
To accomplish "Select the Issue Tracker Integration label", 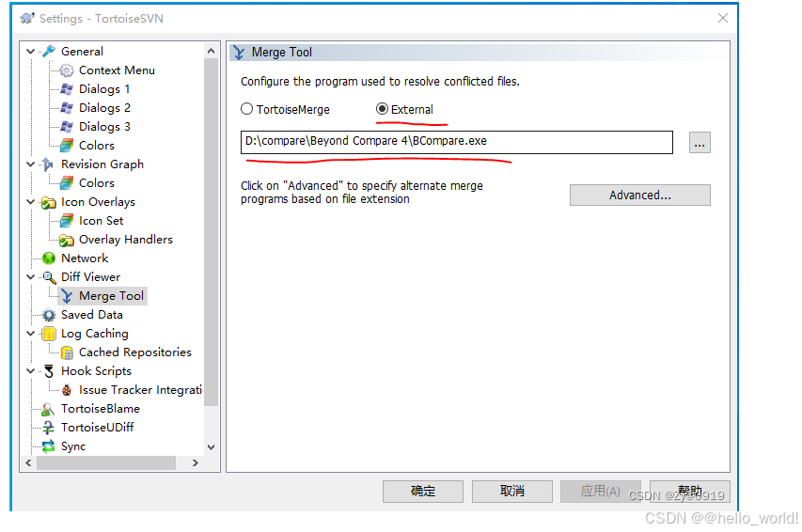I will point(141,390).
